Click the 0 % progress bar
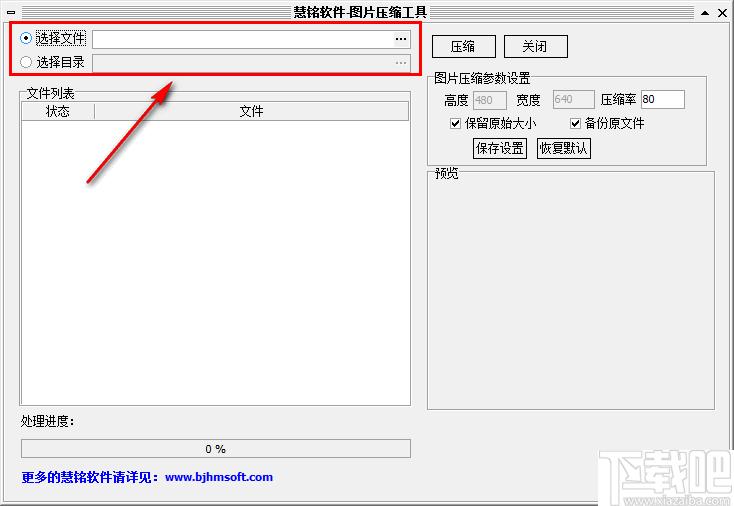The image size is (734, 506). click(216, 448)
